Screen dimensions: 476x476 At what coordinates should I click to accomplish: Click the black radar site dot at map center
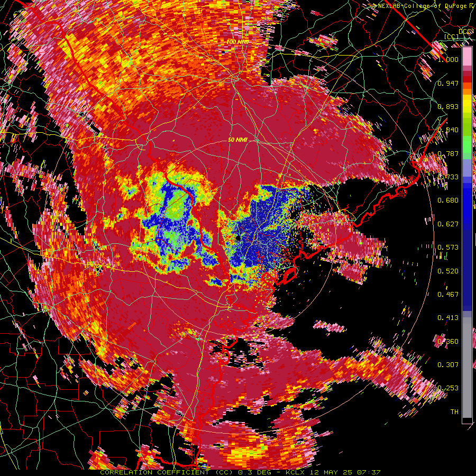[239, 237]
